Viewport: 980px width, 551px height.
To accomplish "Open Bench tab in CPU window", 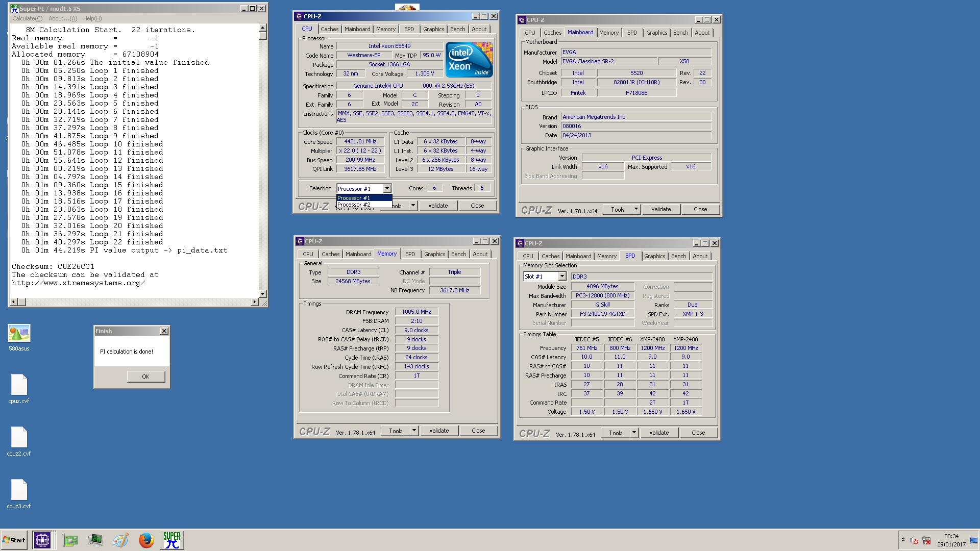I will click(x=457, y=29).
